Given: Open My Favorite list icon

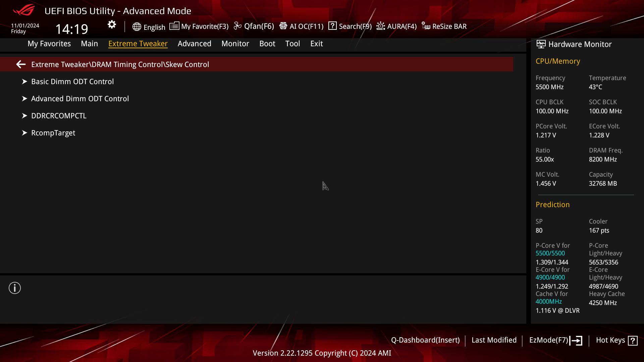Looking at the screenshot, I should (174, 26).
